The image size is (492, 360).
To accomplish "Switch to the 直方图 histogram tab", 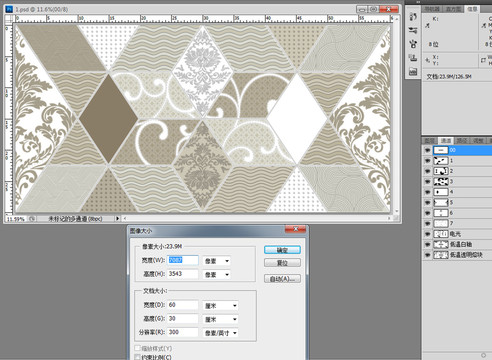I will 453,9.
